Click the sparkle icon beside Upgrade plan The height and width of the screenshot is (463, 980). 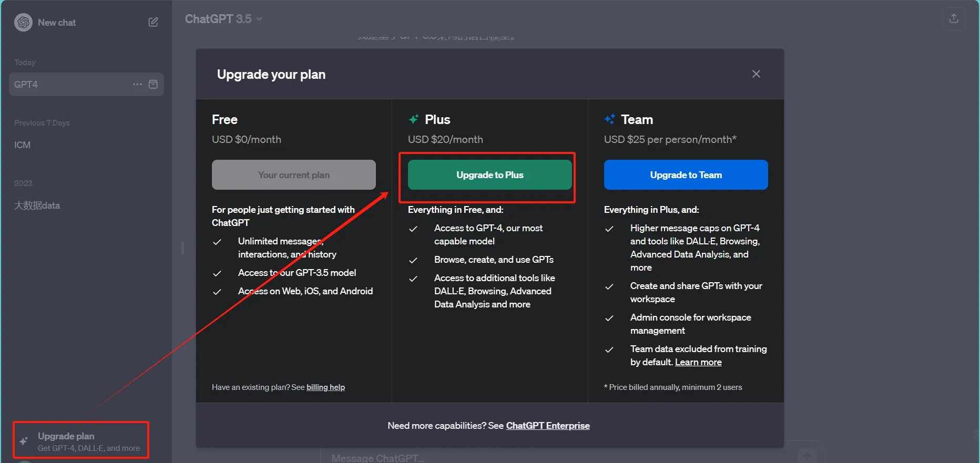(x=24, y=441)
